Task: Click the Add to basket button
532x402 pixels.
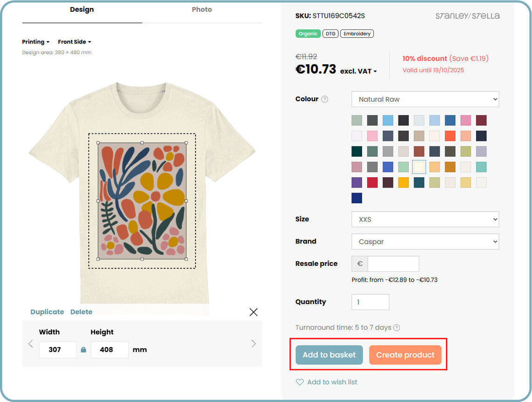Action: point(329,355)
